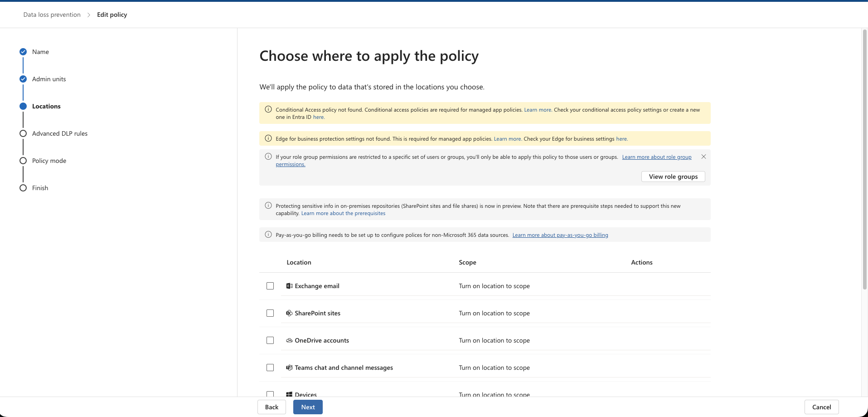Click the Admin units step checkmark icon
868x417 pixels.
tap(23, 79)
